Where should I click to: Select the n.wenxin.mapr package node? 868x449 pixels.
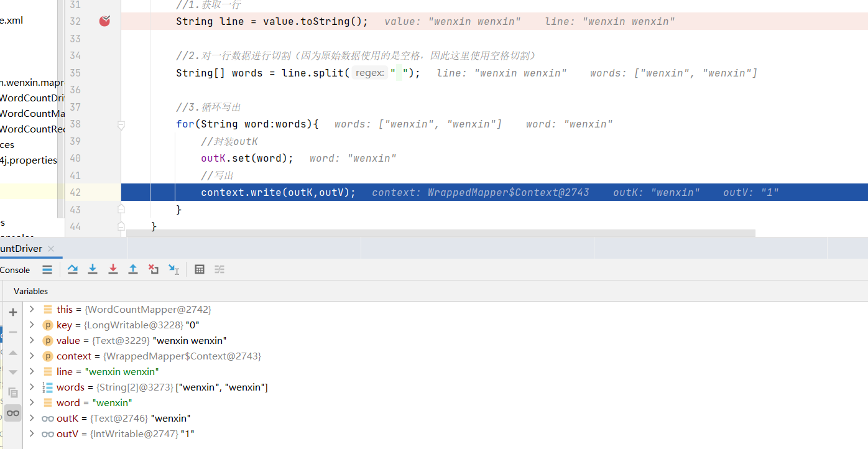32,82
